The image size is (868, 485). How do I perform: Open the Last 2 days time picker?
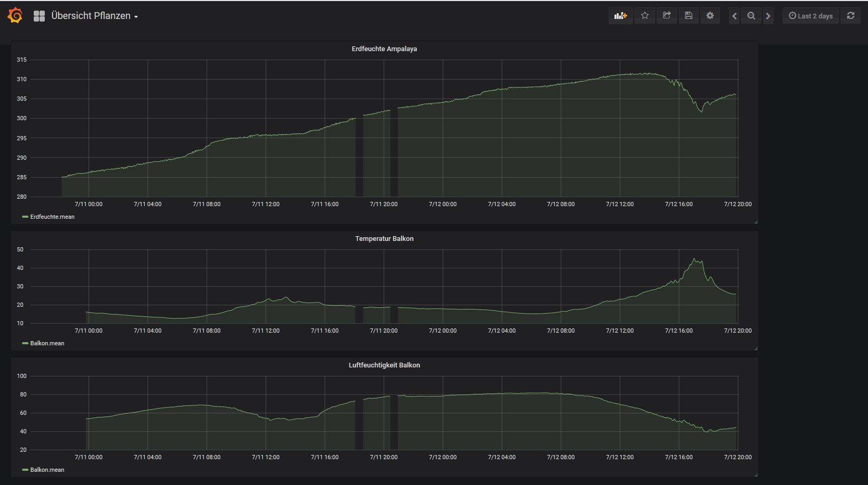click(811, 16)
